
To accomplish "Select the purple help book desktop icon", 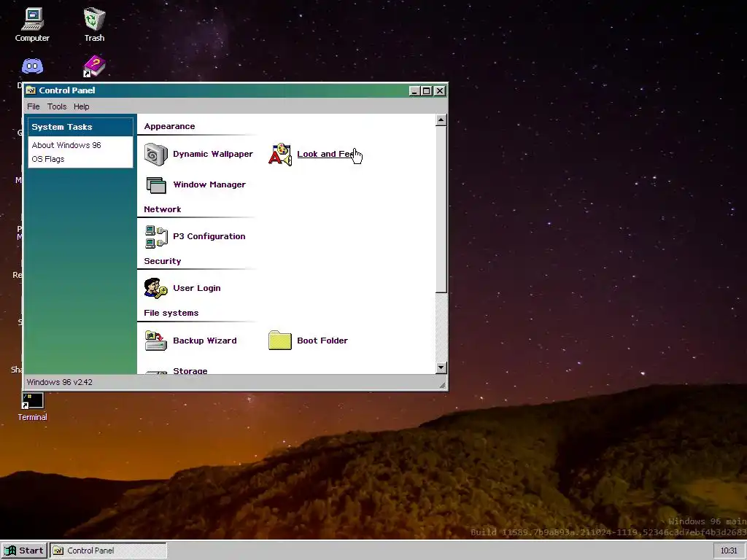I will [94, 66].
